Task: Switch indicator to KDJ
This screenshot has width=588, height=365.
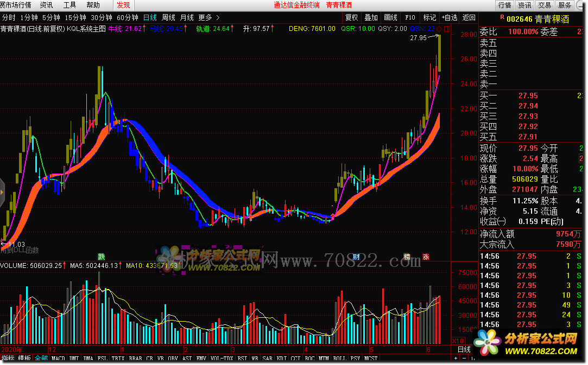Action: 282,358
